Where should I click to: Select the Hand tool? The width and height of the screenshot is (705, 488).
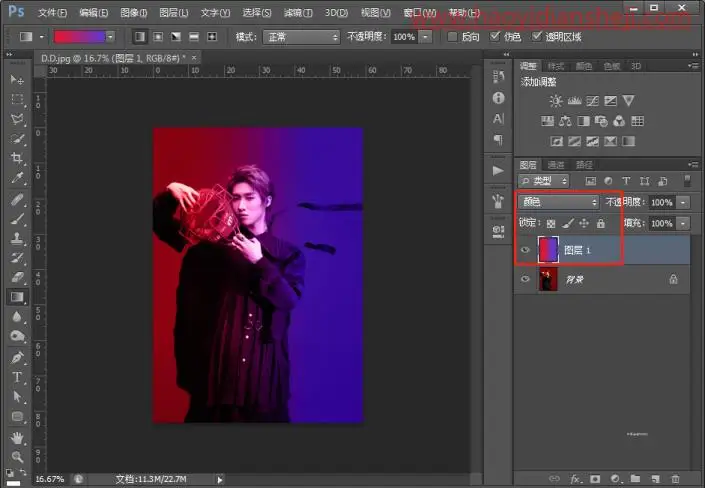17,437
